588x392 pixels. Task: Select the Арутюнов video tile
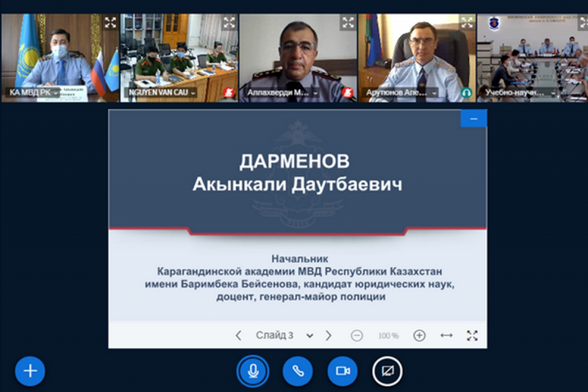click(417, 58)
